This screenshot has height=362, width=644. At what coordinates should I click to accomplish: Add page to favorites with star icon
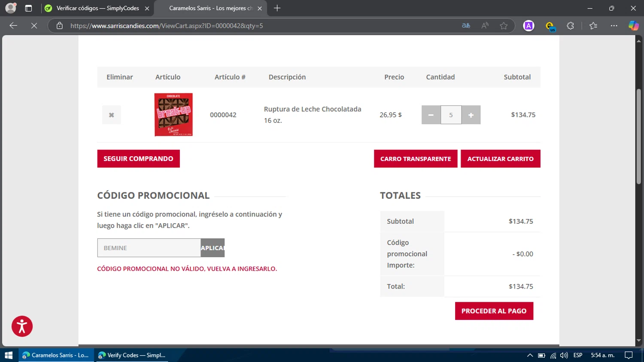tap(504, 26)
